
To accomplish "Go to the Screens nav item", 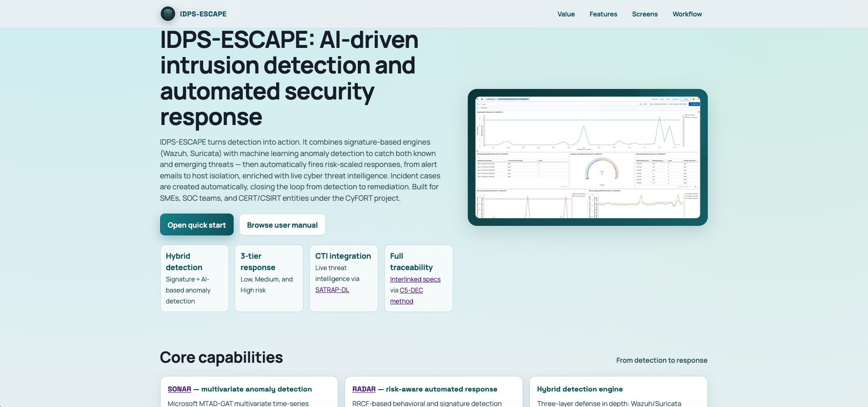I will click(645, 14).
